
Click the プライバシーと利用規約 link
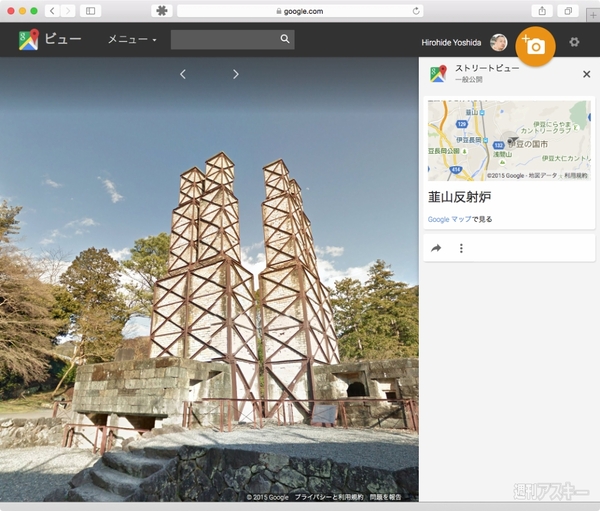[x=329, y=497]
